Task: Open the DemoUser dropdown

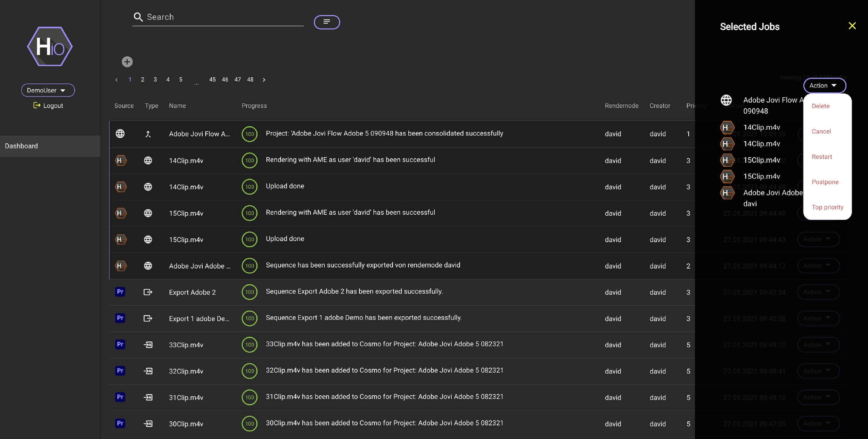Action: (48, 90)
